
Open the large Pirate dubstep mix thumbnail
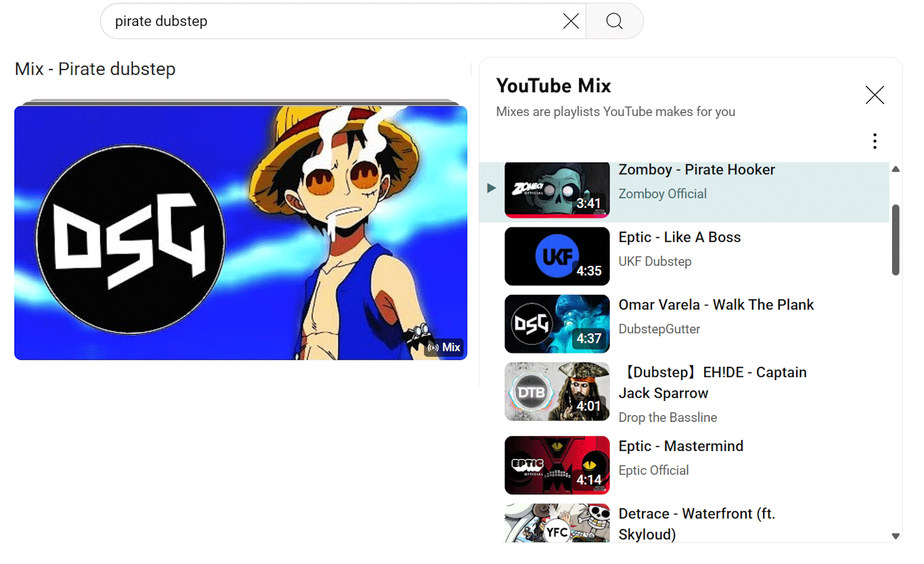tap(241, 233)
